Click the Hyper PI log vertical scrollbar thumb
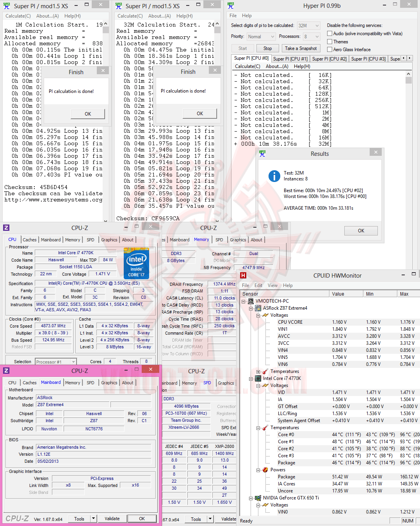420x526 pixels. coord(409,80)
